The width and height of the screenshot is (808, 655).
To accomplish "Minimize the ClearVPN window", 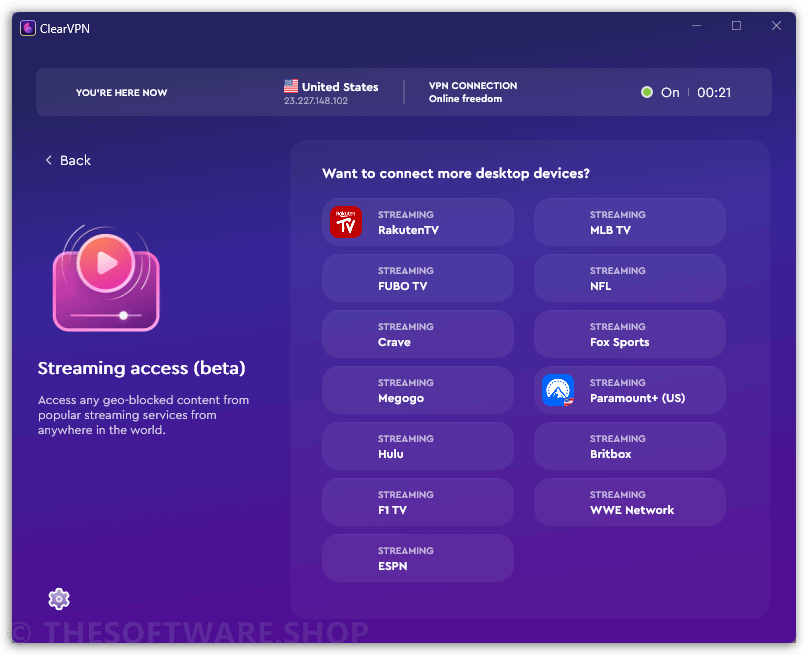I will [697, 26].
